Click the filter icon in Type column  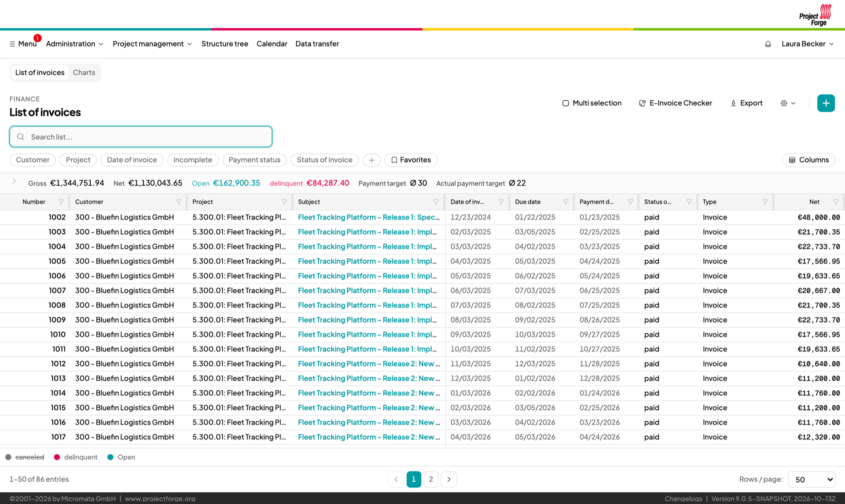765,202
